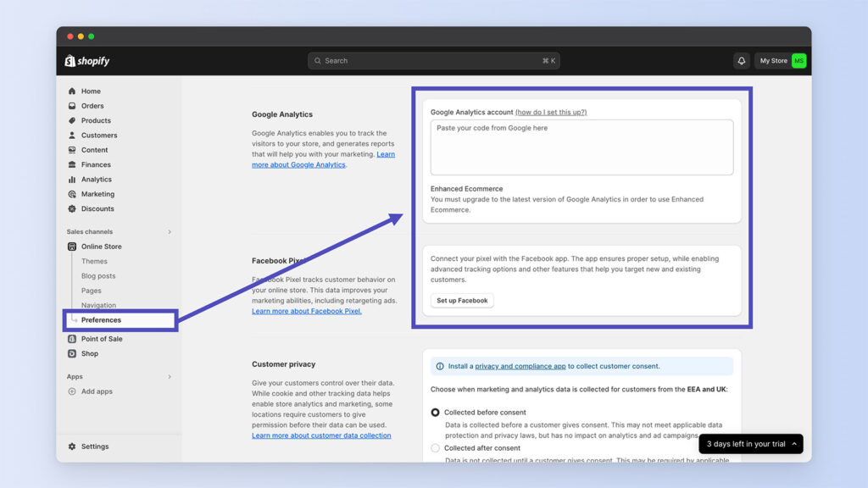Open the notifications bell
868x488 pixels.
pyautogui.click(x=742, y=61)
